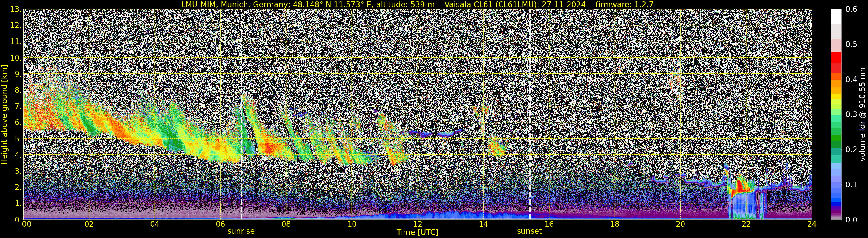868x238 pixels.
Task: Click the white segment at colorbar top
Action: pos(836,17)
